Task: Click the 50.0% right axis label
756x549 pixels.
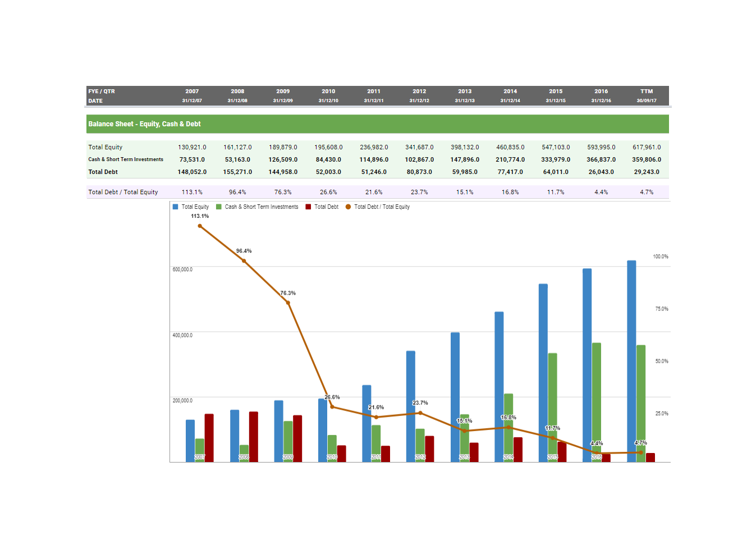Action: click(x=662, y=361)
